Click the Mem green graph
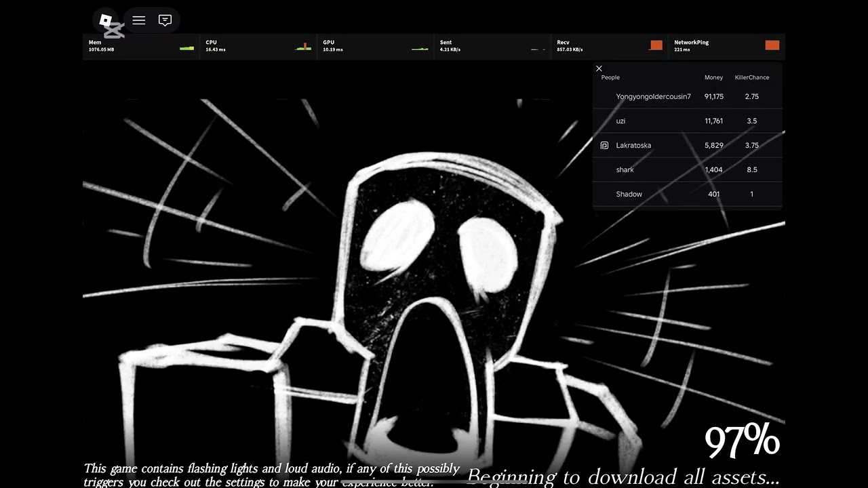 point(186,47)
